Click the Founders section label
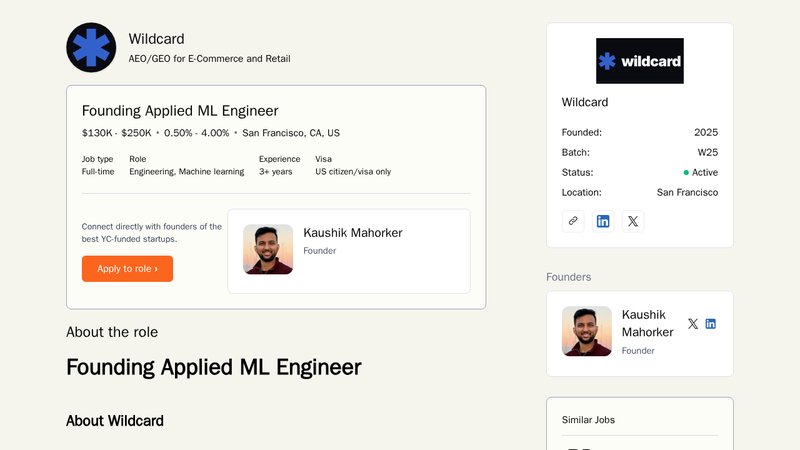The height and width of the screenshot is (450, 800). tap(568, 277)
